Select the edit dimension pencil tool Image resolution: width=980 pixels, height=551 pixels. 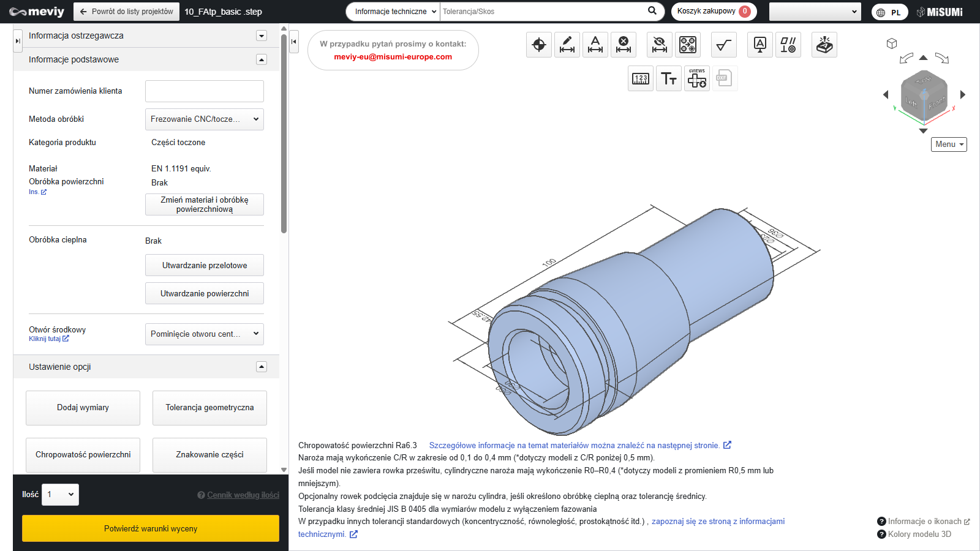(567, 45)
